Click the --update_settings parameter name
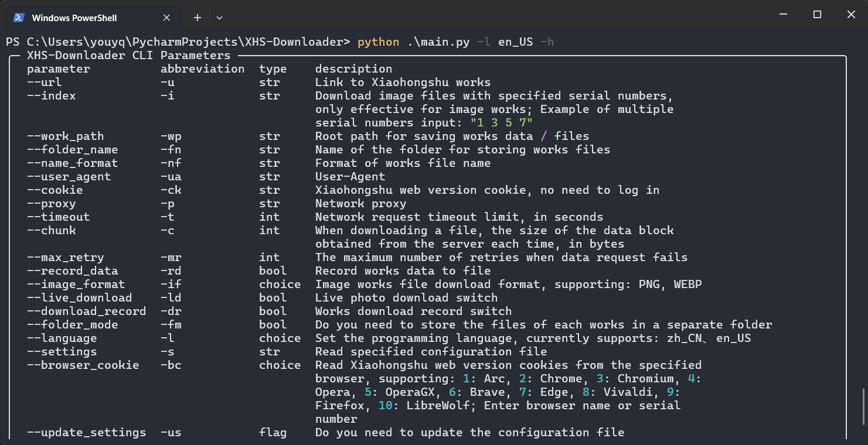This screenshot has height=445, width=868. 86,433
